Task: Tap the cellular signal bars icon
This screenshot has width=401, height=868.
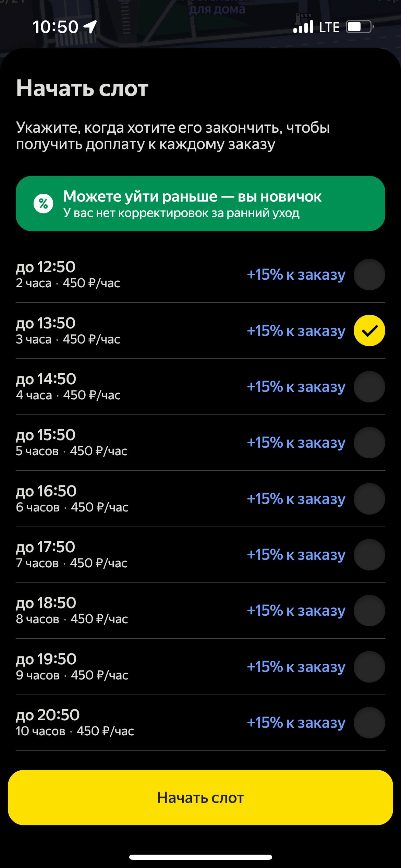Action: (x=303, y=27)
